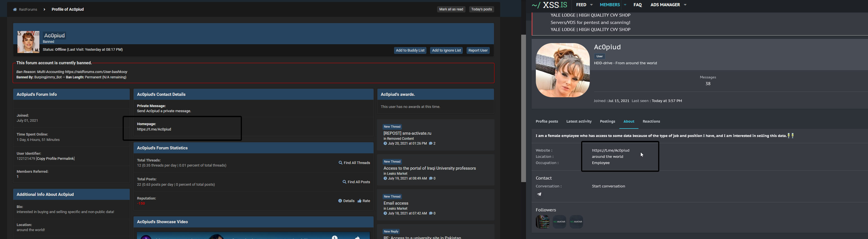Viewport: 868px width, 239px height.
Task: Open the RaidForums breadcrumb link
Action: (x=28, y=10)
